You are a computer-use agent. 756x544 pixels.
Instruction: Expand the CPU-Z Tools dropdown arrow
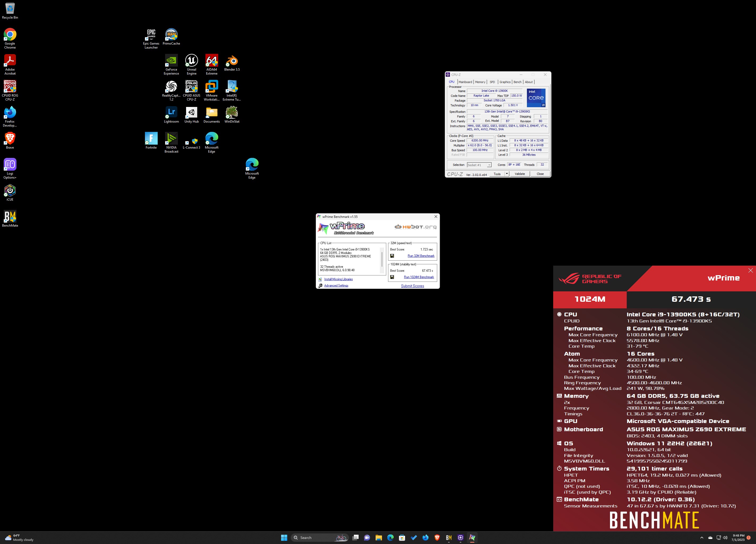coord(507,174)
